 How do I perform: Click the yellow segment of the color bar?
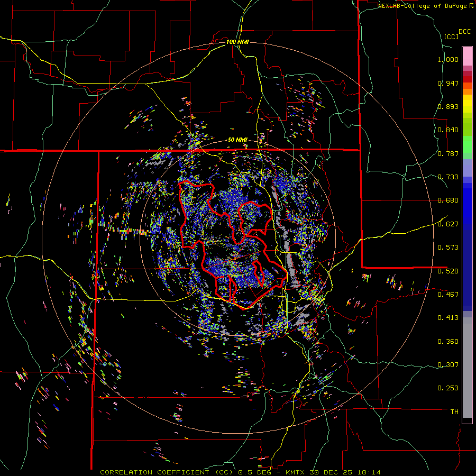tap(467, 104)
